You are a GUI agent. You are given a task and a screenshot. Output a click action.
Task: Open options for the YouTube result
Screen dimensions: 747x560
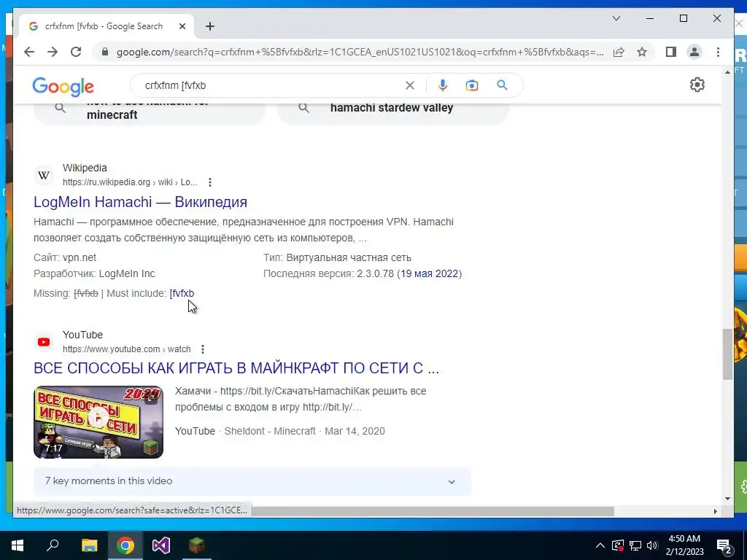pos(203,349)
